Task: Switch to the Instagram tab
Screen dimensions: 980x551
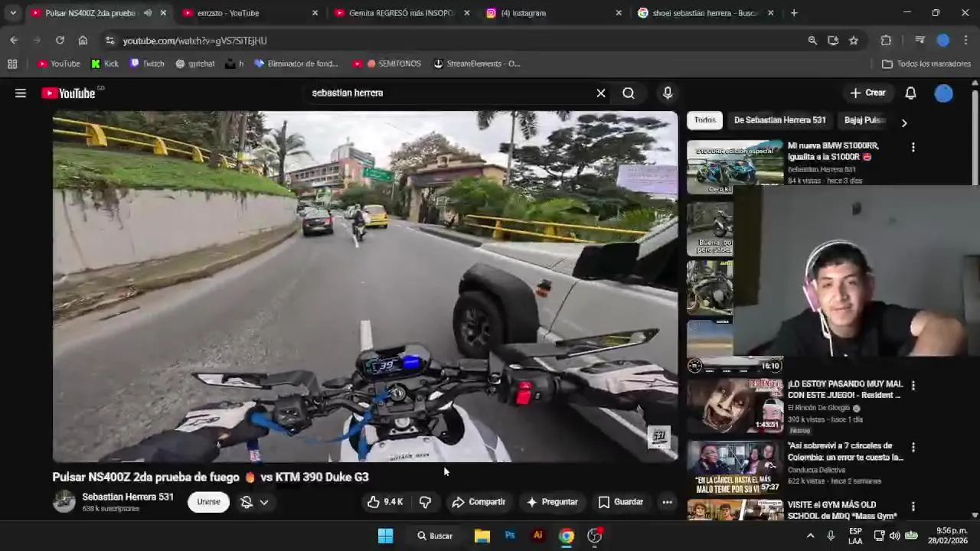Action: click(554, 13)
